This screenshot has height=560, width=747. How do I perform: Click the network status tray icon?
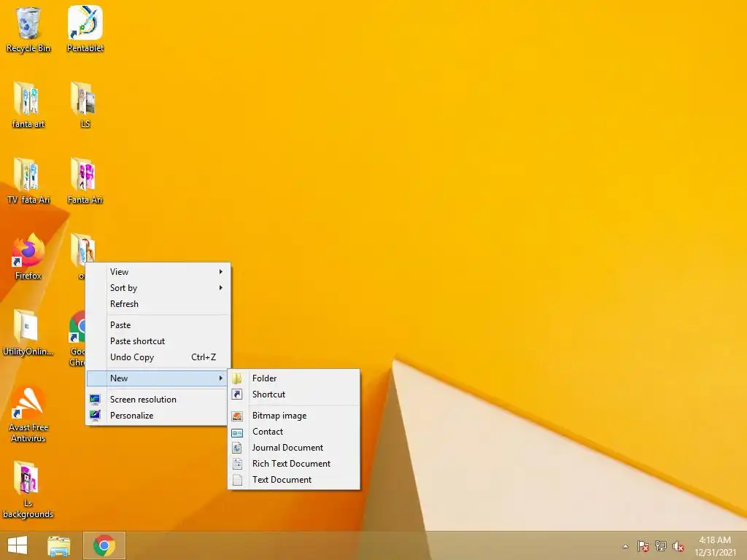[660, 546]
